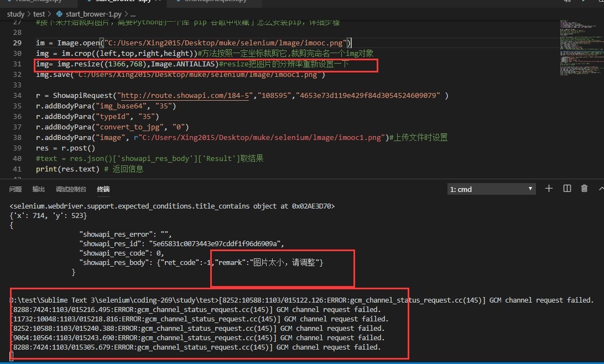Click the 8252:10588:1103/015240.388 GCM error line
Image resolution: width=604 pixels, height=364 pixels.
pos(197,329)
